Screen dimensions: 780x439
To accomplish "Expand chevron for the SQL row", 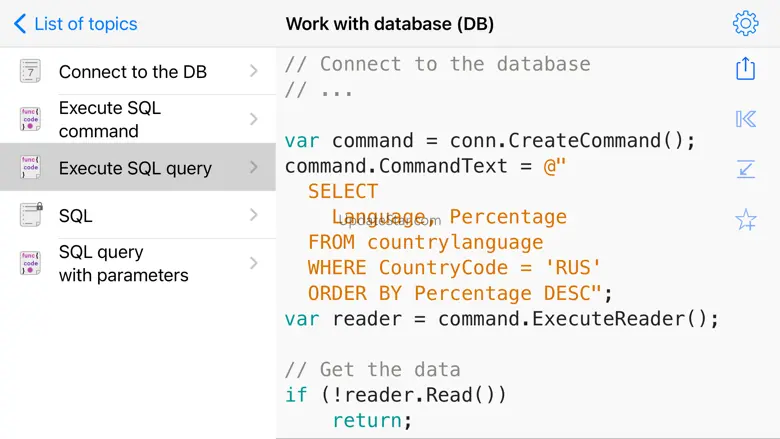I will click(x=254, y=215).
